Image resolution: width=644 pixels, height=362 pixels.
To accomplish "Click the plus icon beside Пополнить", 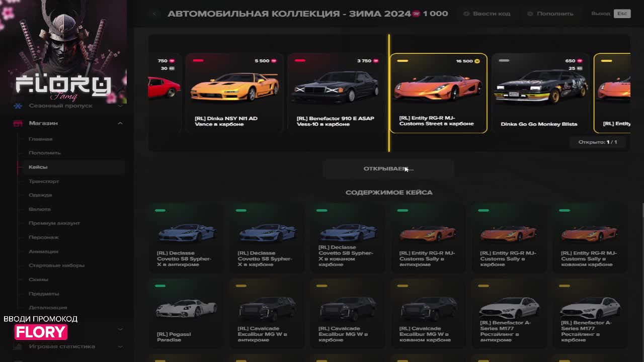I will pos(530,14).
